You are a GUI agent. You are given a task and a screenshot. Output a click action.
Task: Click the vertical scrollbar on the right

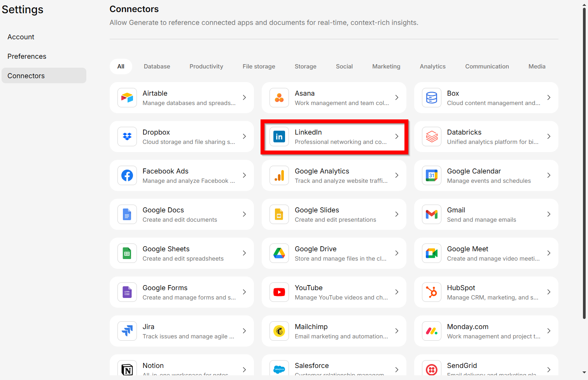pos(584,163)
